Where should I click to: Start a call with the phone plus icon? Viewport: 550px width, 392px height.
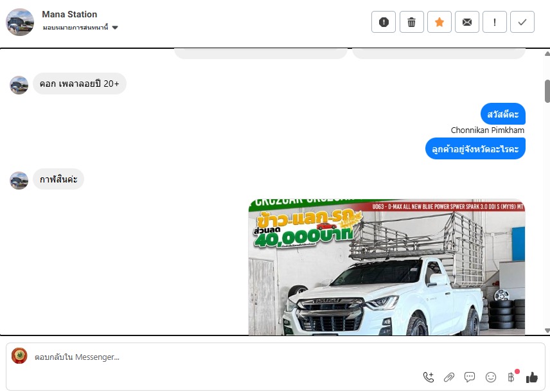click(x=429, y=377)
